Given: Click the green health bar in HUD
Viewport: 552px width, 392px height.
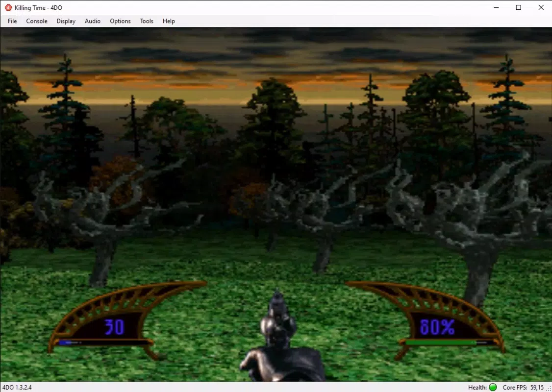Looking at the screenshot, I should click(441, 342).
